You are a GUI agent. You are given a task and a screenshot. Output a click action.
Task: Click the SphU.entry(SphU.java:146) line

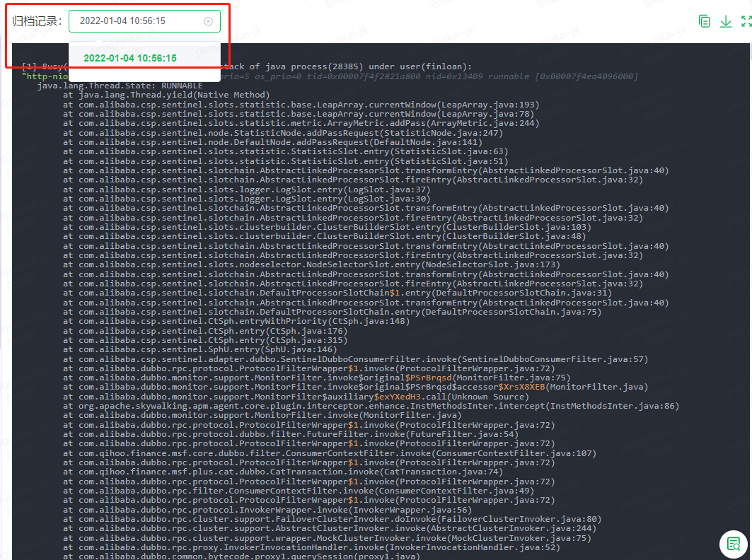tap(200, 349)
